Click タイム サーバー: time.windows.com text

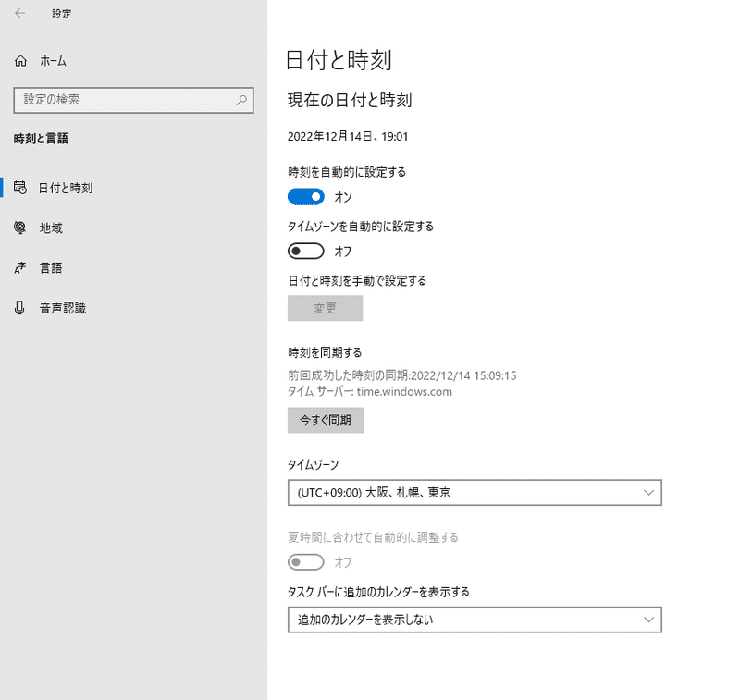370,391
